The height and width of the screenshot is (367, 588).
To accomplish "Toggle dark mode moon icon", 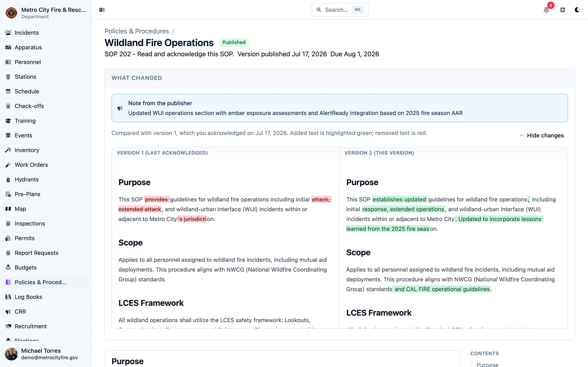I will 577,10.
